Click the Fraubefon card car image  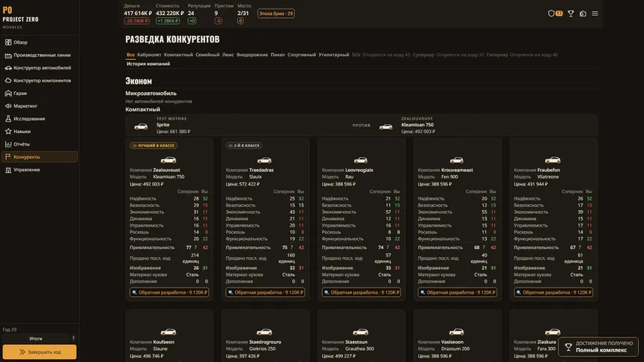[553, 160]
